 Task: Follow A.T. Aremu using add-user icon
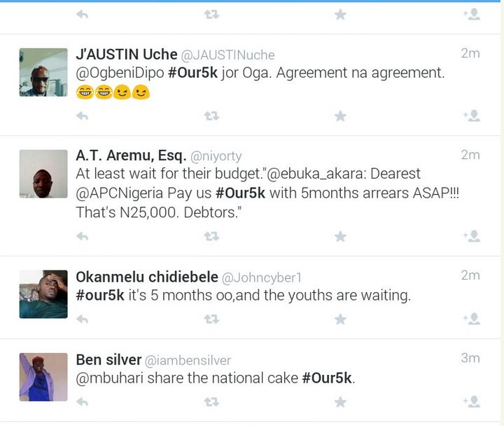pyautogui.click(x=472, y=236)
